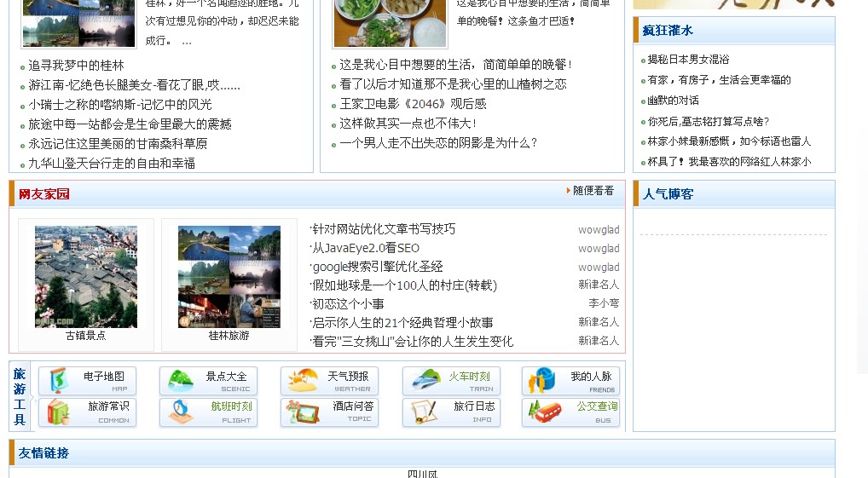Open 揭秘日本男女混浴 in 疯狂灌水
Image resolution: width=868 pixels, height=478 pixels.
[x=689, y=59]
